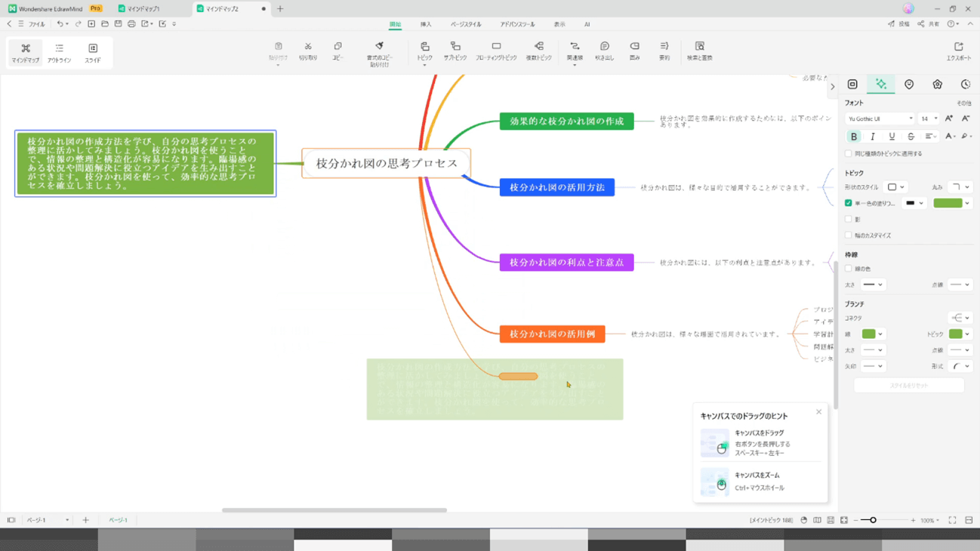Open the text alignment dropdown
Image resolution: width=980 pixels, height=551 pixels.
pos(931,137)
